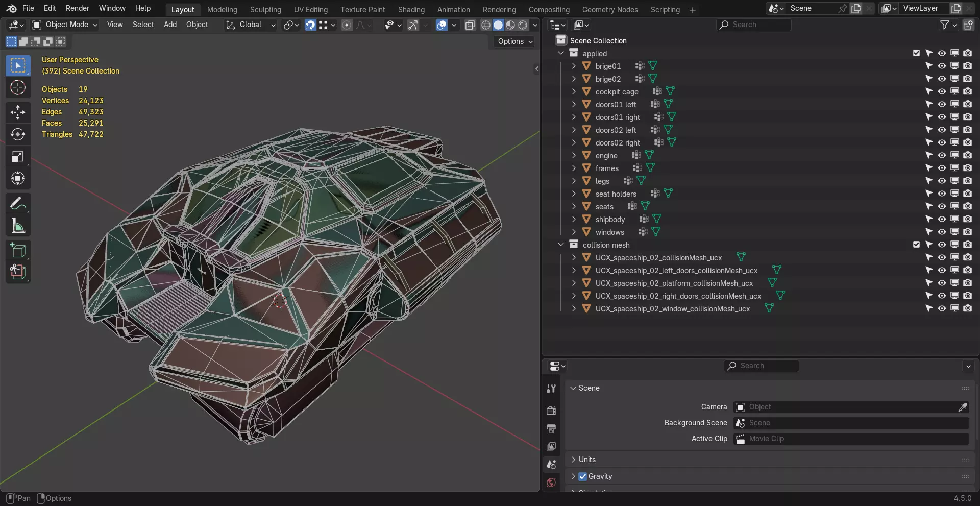
Task: Select doors02 right in outliner
Action: (x=617, y=142)
